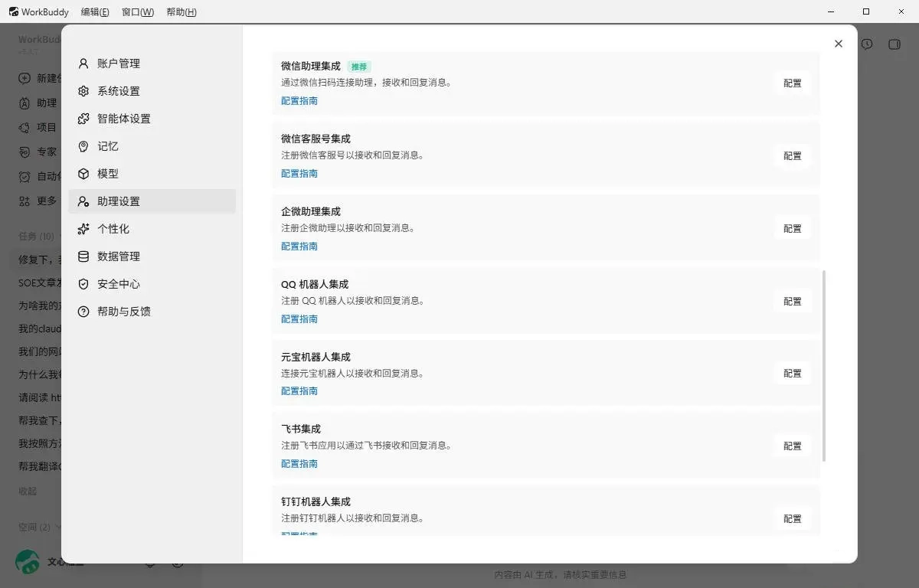The image size is (919, 588).
Task: Open 更多 grid icon in background sidebar
Action: coord(25,201)
